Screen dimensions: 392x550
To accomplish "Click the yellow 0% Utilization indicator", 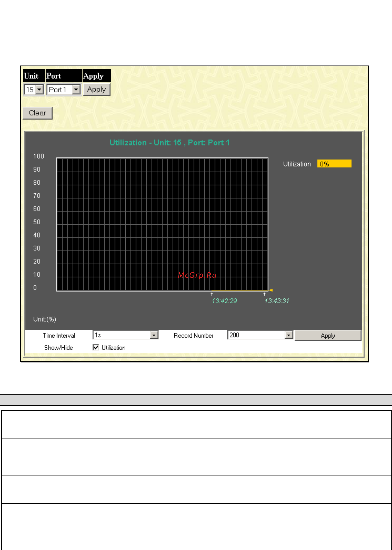I will (x=334, y=164).
